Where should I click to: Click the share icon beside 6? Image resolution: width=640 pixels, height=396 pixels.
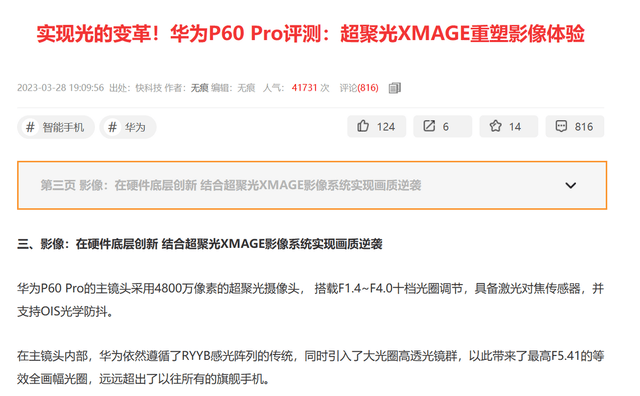pyautogui.click(x=429, y=126)
